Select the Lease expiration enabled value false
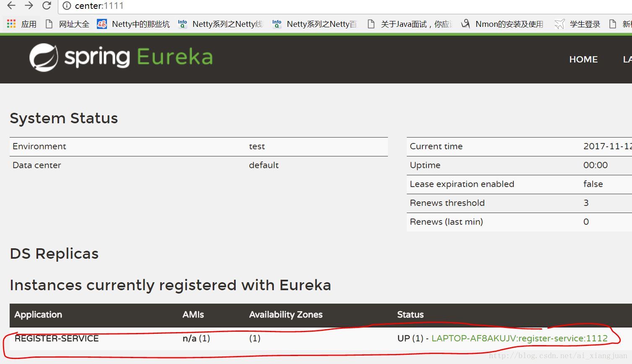Image resolution: width=632 pixels, height=364 pixels. click(x=593, y=184)
